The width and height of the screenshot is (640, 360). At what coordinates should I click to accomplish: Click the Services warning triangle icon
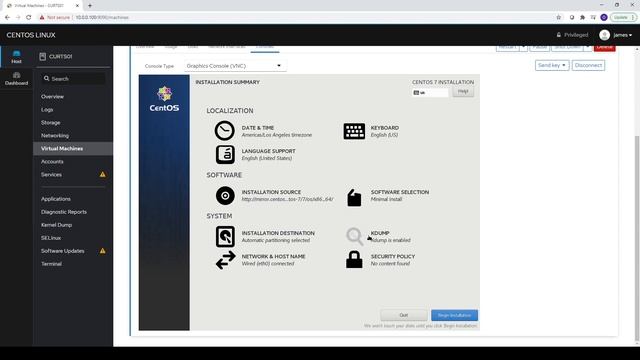[102, 174]
